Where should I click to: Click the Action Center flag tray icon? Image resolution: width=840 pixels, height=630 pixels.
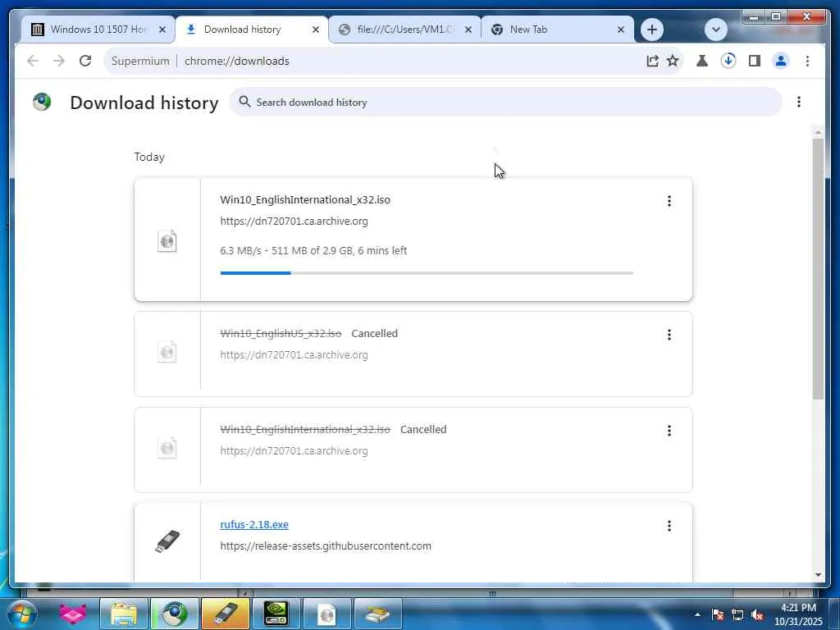(718, 614)
